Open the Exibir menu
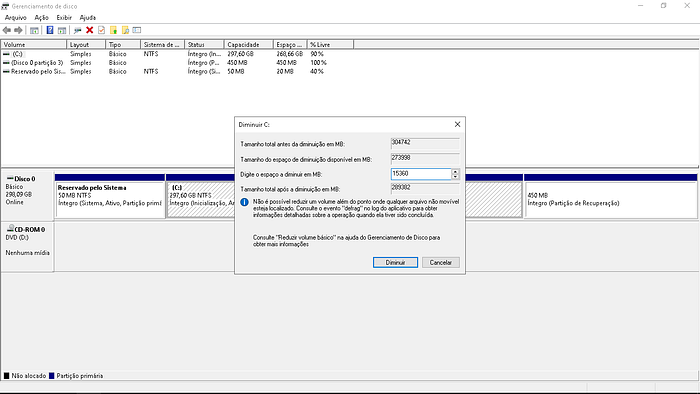The height and width of the screenshot is (394, 700). [64, 17]
